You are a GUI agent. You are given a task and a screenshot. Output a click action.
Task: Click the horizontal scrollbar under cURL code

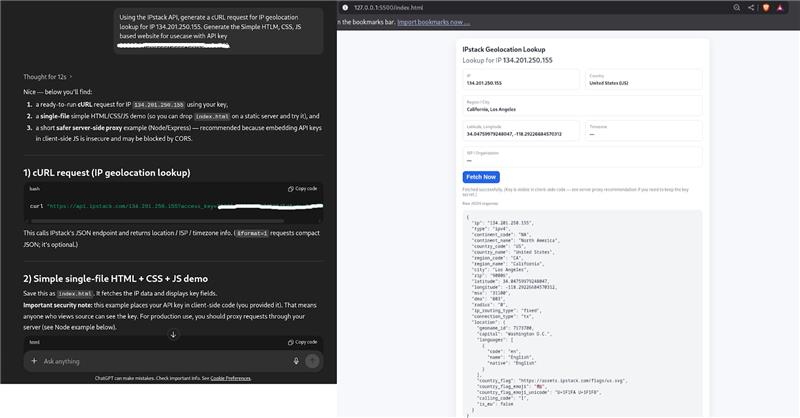[x=150, y=219]
